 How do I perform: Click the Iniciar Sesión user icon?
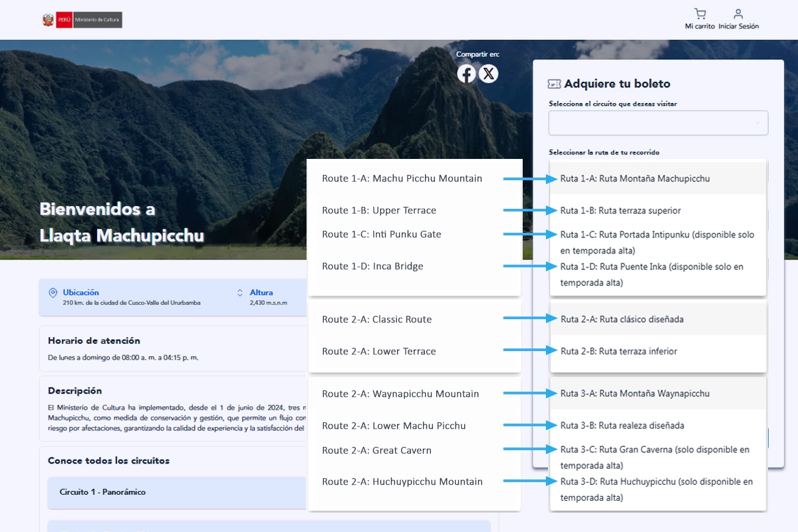point(738,15)
